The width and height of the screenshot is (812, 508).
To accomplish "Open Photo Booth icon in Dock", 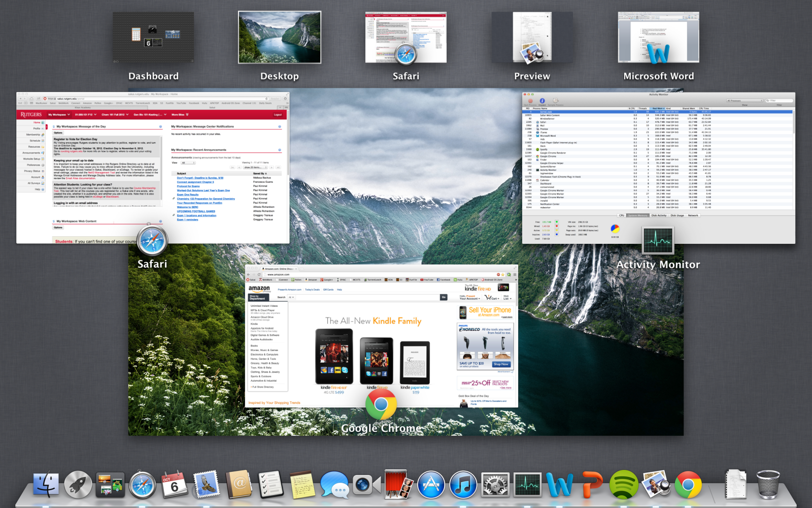I will [x=399, y=485].
